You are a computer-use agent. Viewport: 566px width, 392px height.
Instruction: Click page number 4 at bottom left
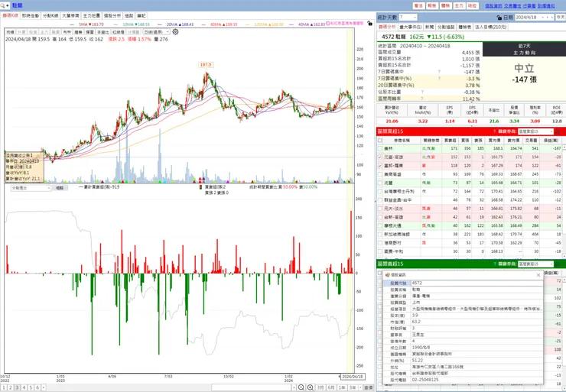[x=24, y=387]
